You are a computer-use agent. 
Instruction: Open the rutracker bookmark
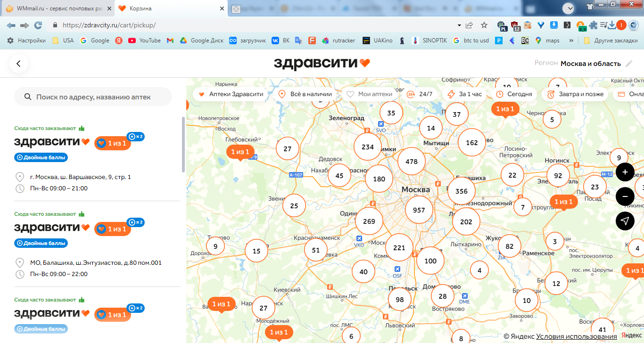coord(339,41)
